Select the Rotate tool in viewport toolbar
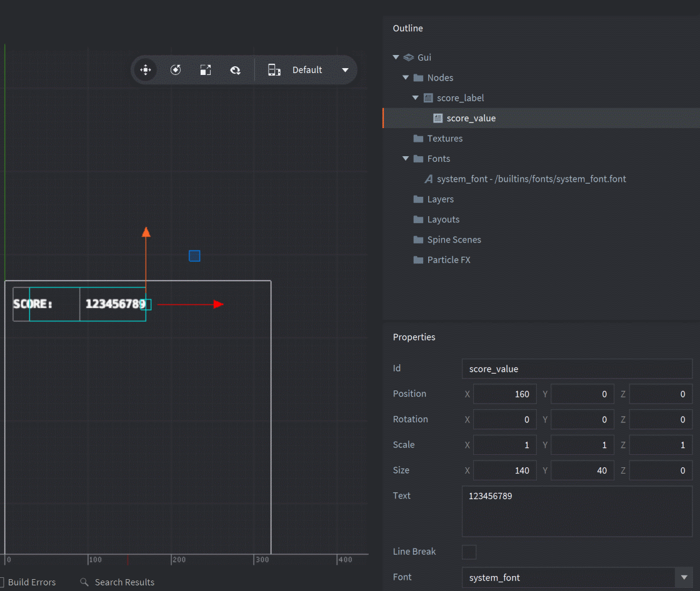700x591 pixels. click(x=176, y=70)
